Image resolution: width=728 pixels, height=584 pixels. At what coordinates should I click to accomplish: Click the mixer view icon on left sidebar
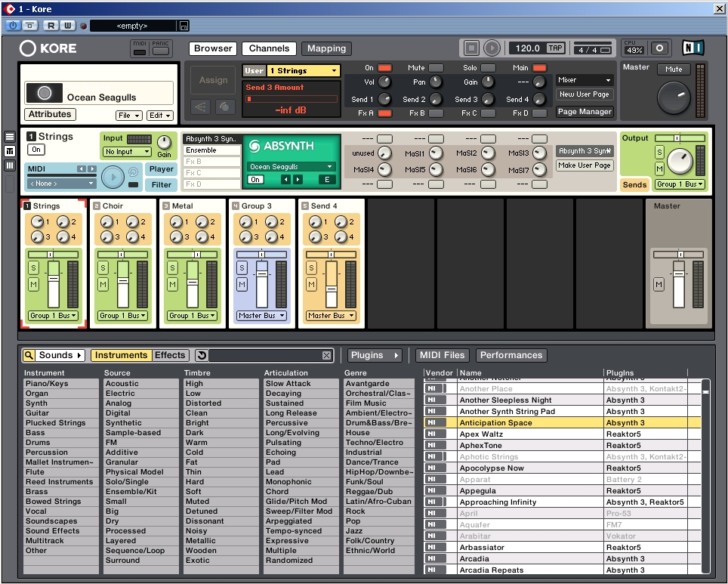click(10, 151)
